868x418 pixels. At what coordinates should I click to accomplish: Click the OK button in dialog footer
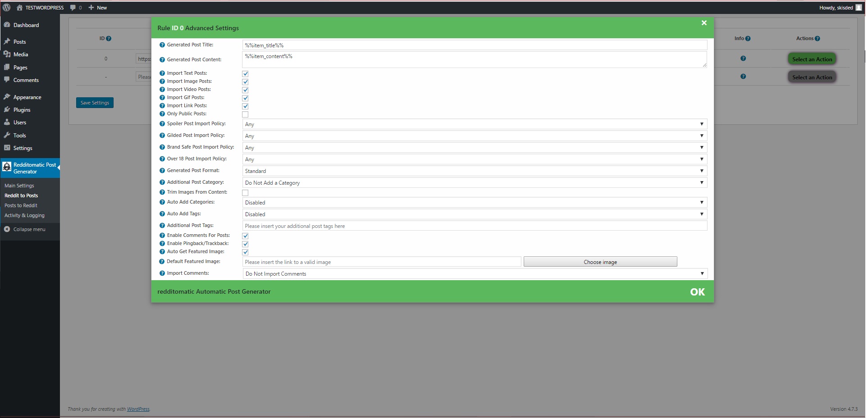[x=697, y=292]
